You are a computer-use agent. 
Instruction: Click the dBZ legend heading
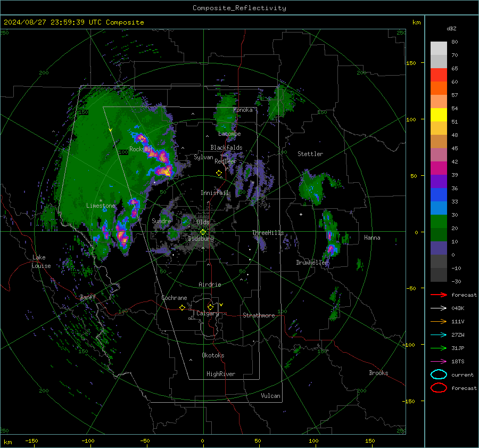click(451, 29)
